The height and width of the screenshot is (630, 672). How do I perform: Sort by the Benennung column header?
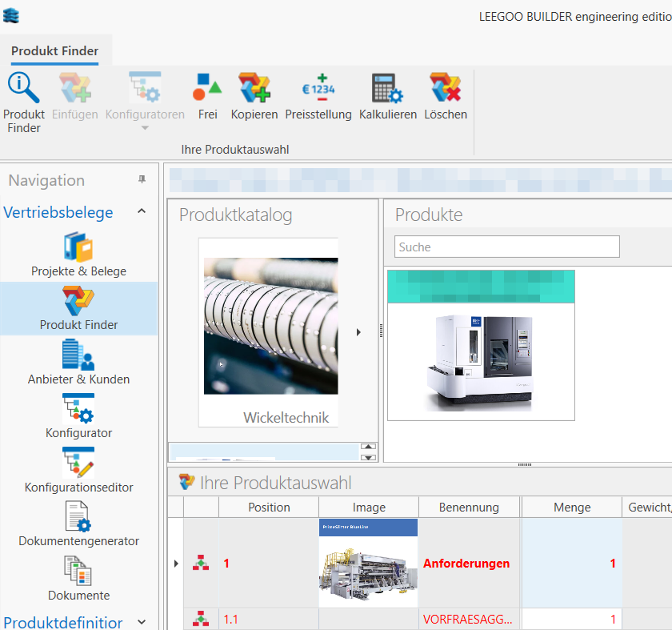coord(469,508)
